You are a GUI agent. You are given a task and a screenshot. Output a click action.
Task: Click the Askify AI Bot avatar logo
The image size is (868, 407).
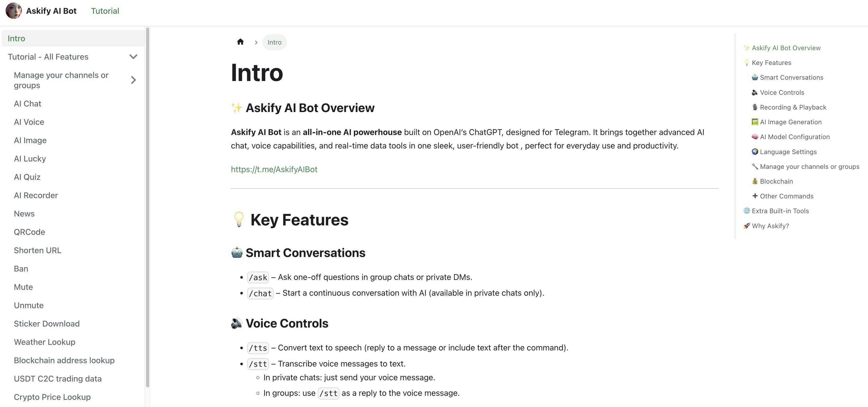click(x=13, y=11)
